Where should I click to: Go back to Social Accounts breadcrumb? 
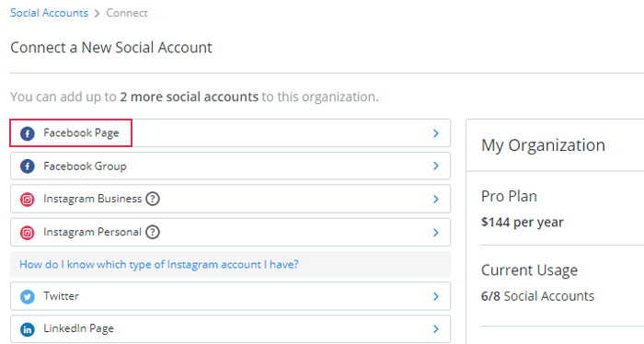point(50,13)
